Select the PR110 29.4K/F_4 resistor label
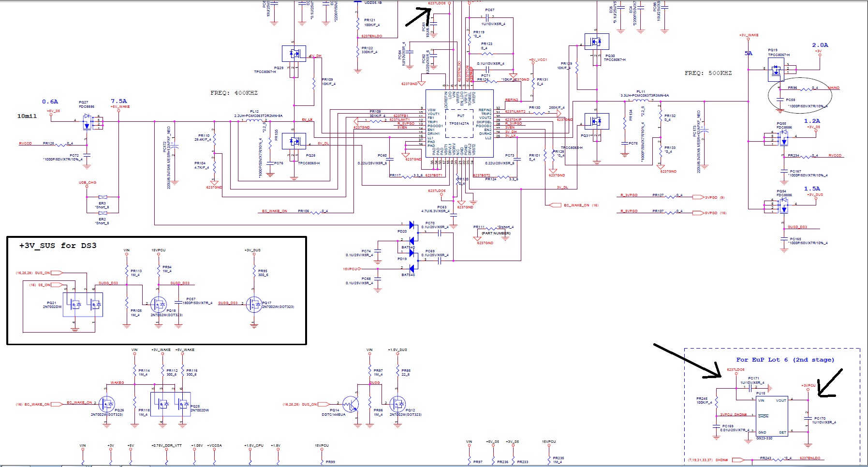The width and height of the screenshot is (868, 467). 202,137
